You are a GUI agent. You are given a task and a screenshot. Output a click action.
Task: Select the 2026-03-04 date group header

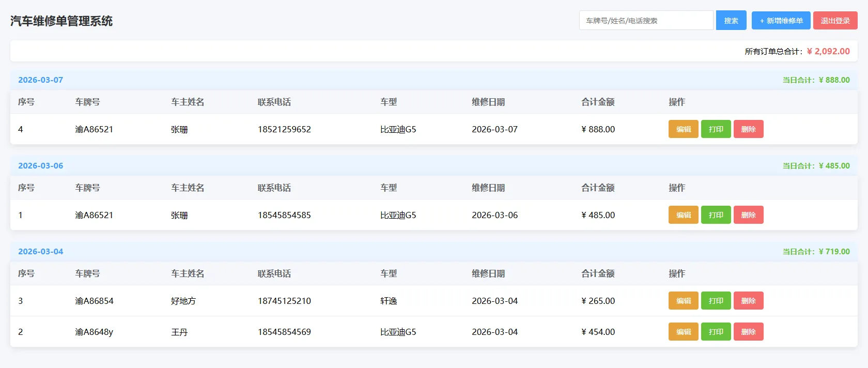pos(41,252)
